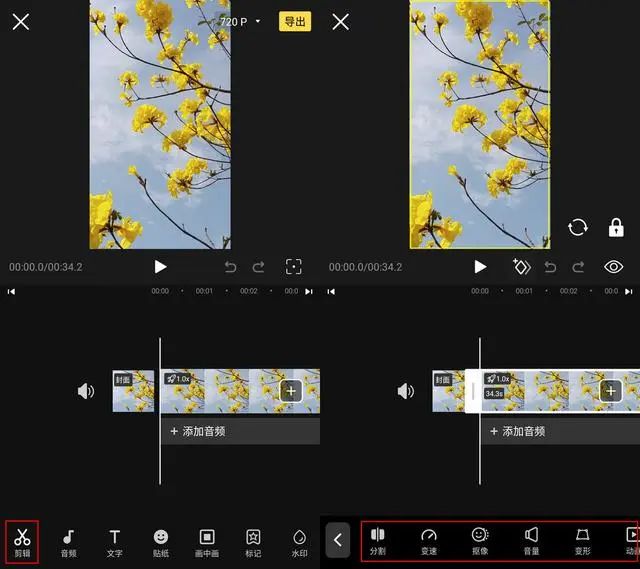This screenshot has width=640, height=569.
Task: Click 添加音频 in the left editor
Action: click(240, 431)
